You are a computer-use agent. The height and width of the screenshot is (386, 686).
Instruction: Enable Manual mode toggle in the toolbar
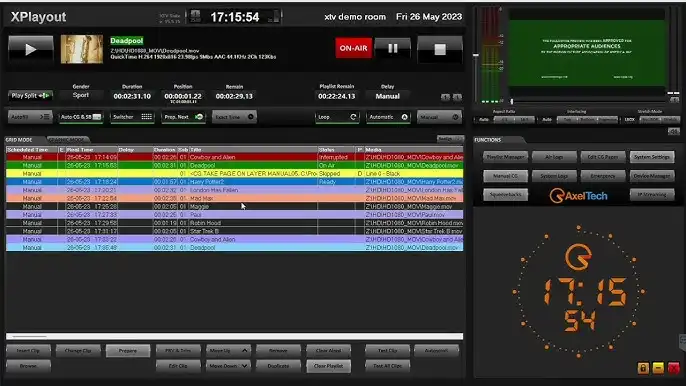click(x=439, y=117)
